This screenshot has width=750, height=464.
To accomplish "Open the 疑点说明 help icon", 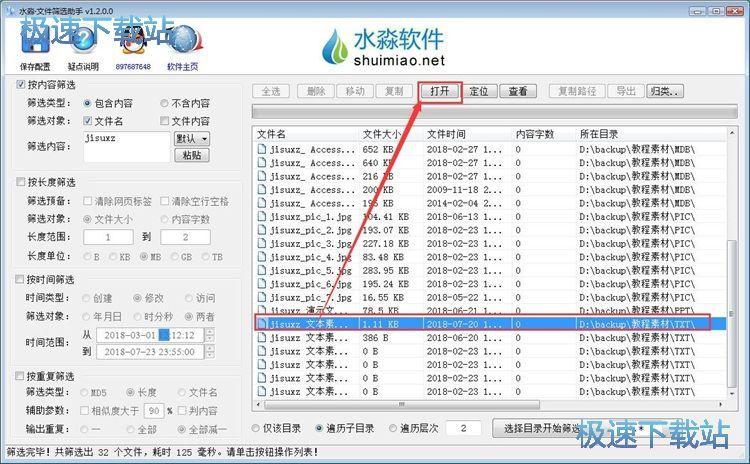I will click(x=83, y=41).
